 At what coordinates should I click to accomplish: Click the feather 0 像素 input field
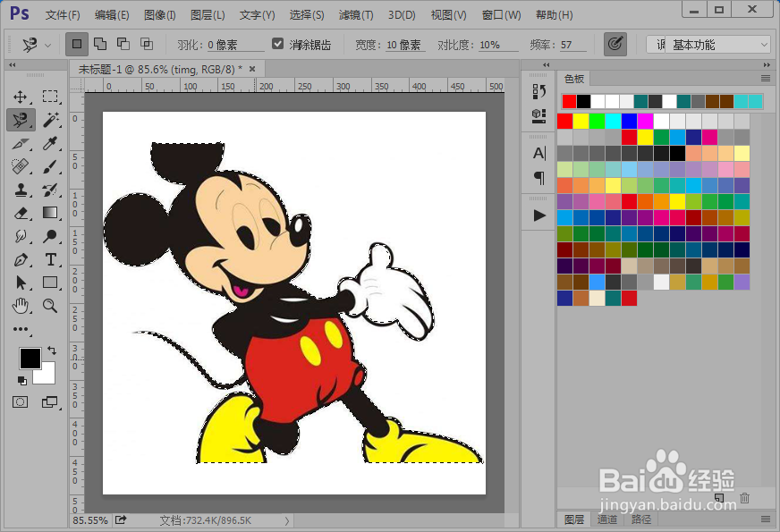pyautogui.click(x=235, y=45)
